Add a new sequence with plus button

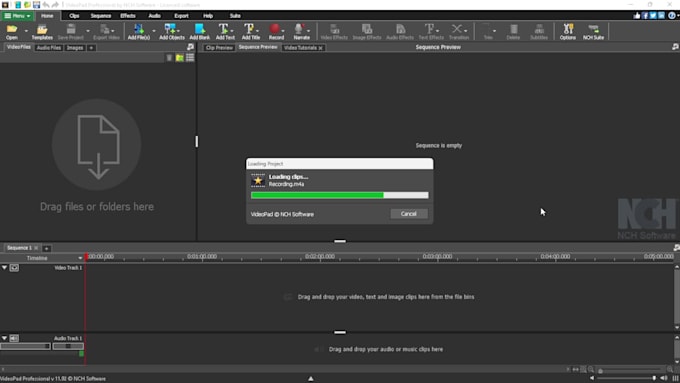46,248
